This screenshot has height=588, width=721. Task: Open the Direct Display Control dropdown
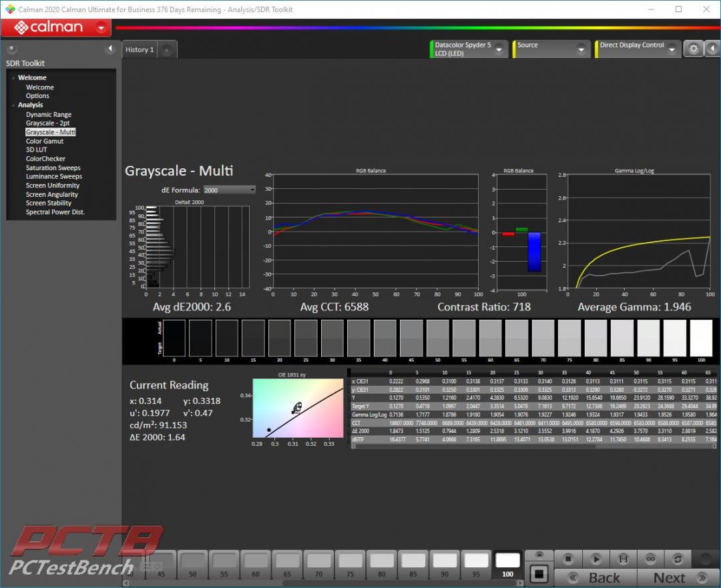671,49
